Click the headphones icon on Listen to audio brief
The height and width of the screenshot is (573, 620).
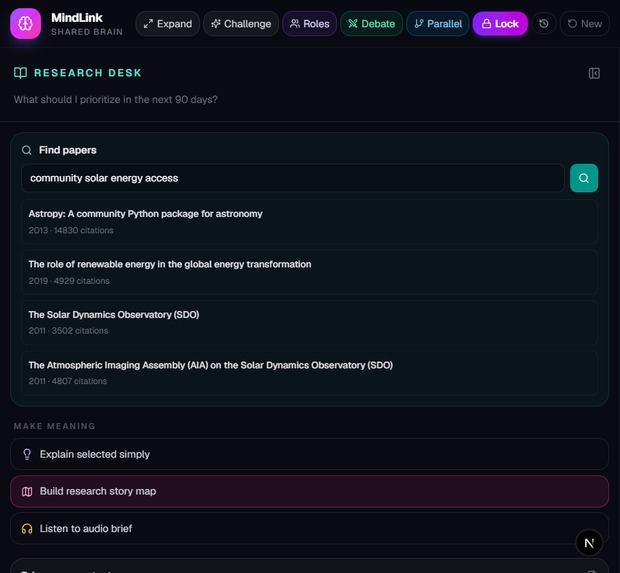(x=27, y=529)
